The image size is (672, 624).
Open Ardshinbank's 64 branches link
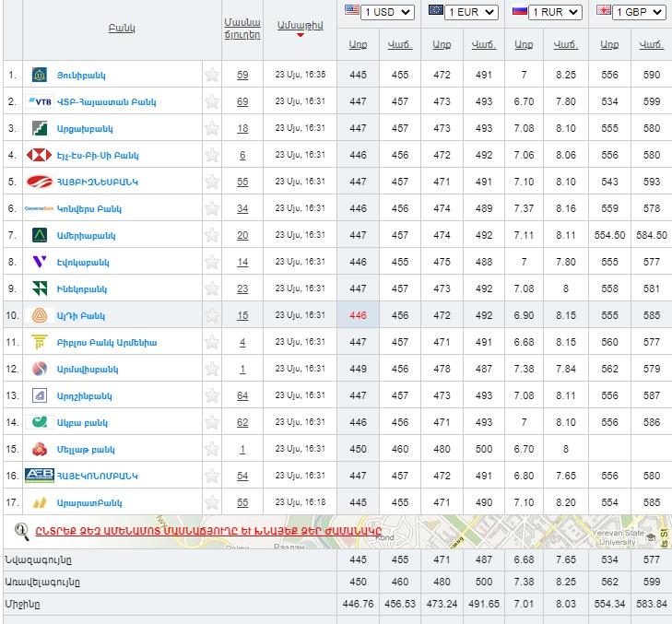click(x=242, y=395)
